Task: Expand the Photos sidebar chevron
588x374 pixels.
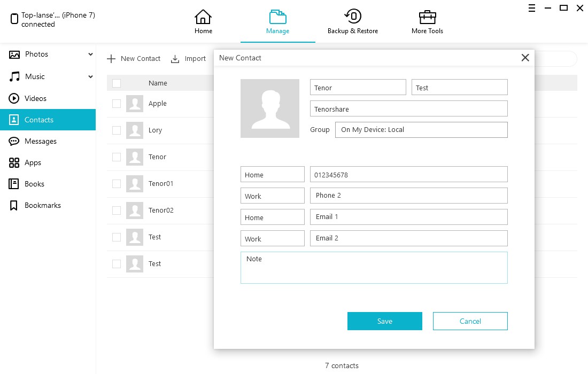Action: pyautogui.click(x=90, y=54)
